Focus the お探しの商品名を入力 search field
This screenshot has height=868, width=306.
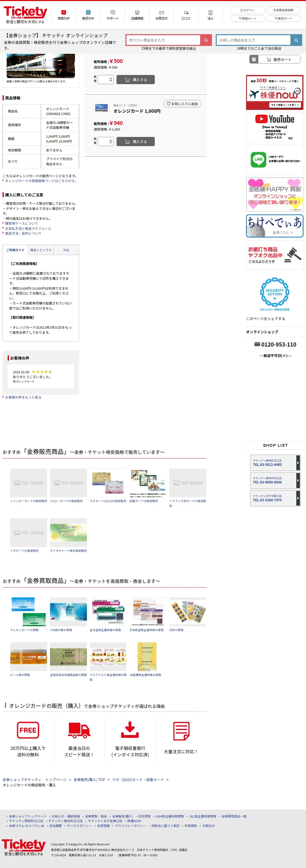(x=253, y=40)
